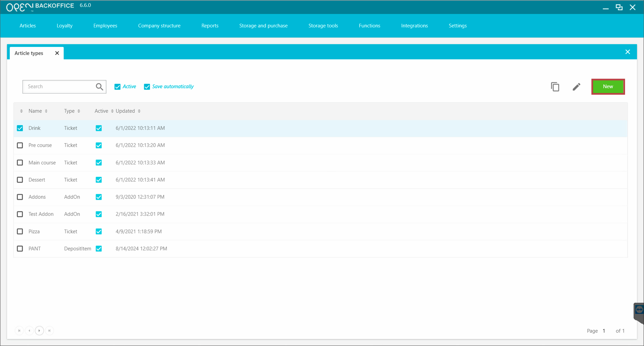Go to the next page arrow

click(x=39, y=330)
